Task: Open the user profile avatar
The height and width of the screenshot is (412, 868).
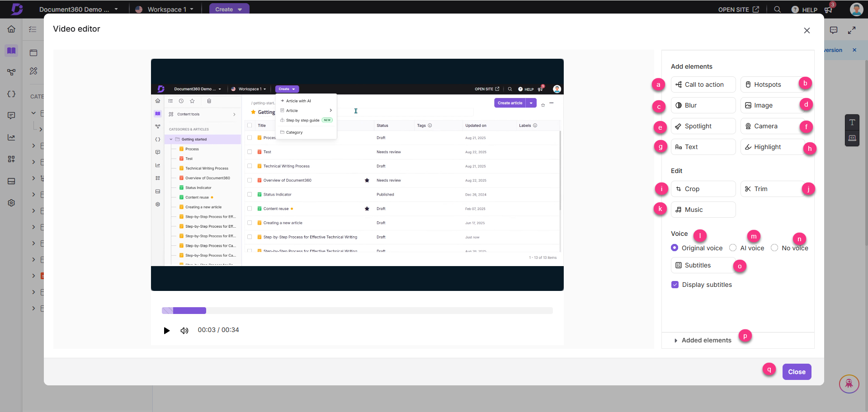Action: [856, 9]
